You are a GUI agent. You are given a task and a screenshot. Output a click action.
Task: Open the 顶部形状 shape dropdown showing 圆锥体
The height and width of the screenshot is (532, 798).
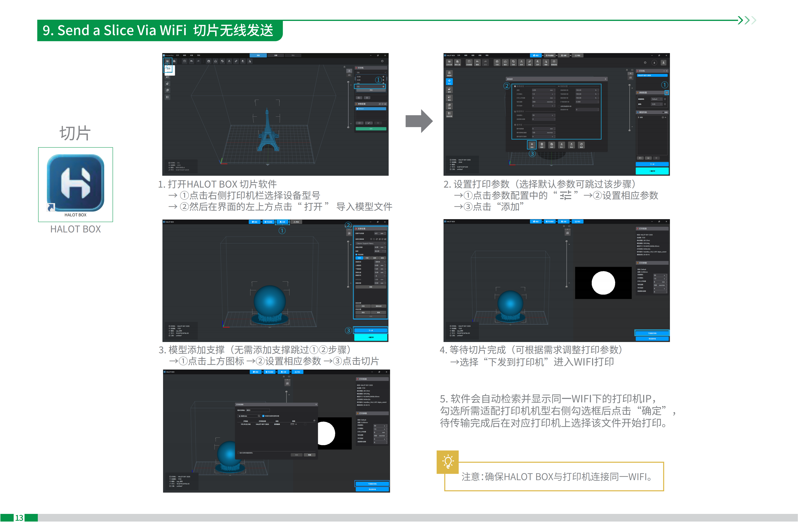pos(380,262)
